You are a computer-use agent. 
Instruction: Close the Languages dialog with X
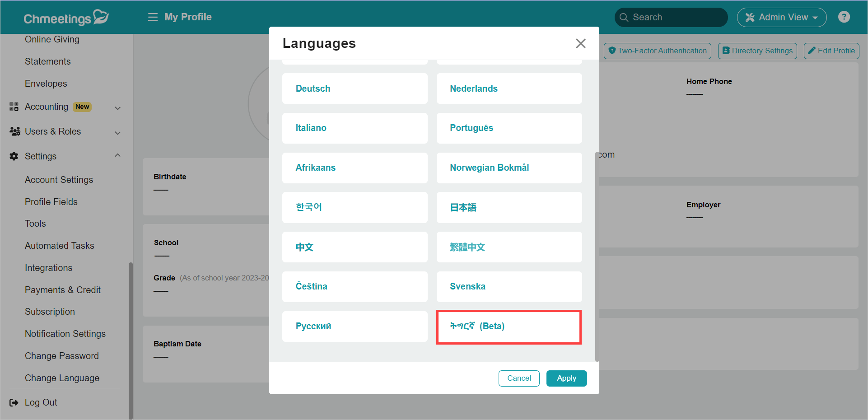point(580,43)
